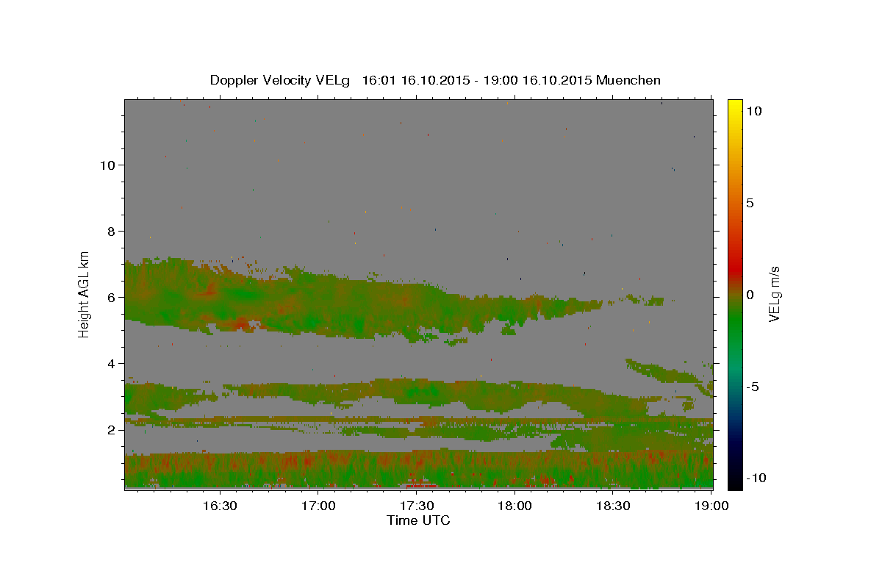Click the 17:30 time tick label
Image resolution: width=882 pixels, height=588 pixels.
[417, 506]
